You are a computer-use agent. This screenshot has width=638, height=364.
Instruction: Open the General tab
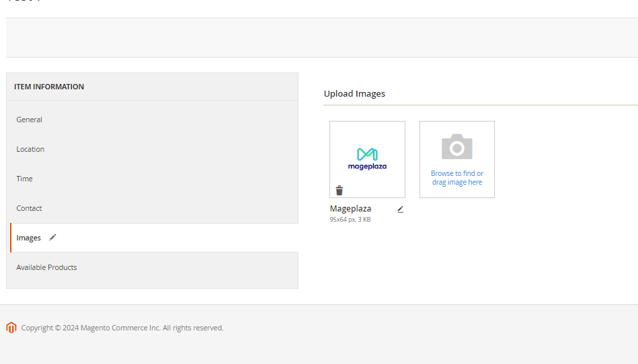click(30, 120)
